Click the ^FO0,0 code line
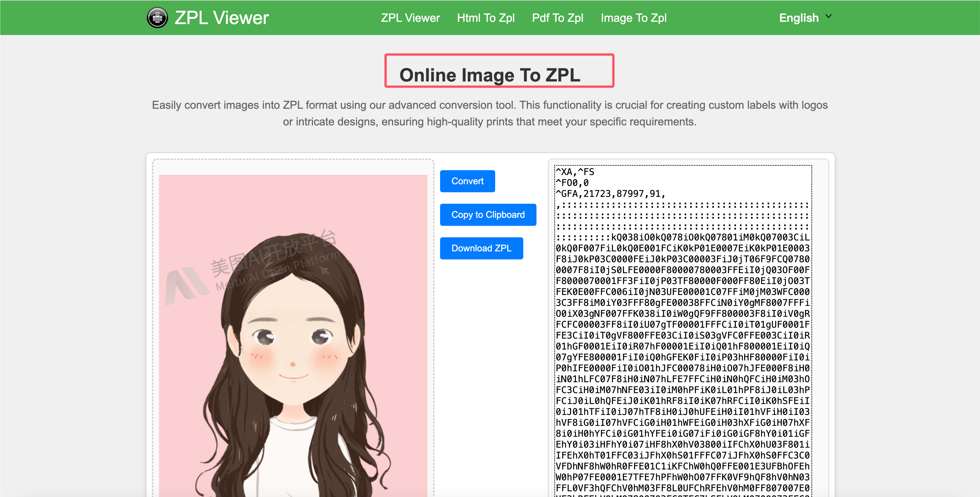Image resolution: width=980 pixels, height=497 pixels. click(x=572, y=183)
